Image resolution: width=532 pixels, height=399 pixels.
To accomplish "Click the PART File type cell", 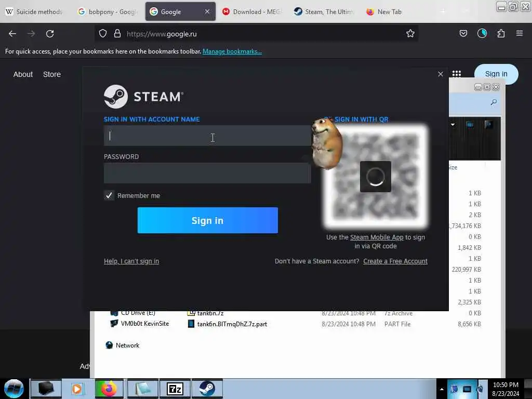I will click(x=397, y=324).
